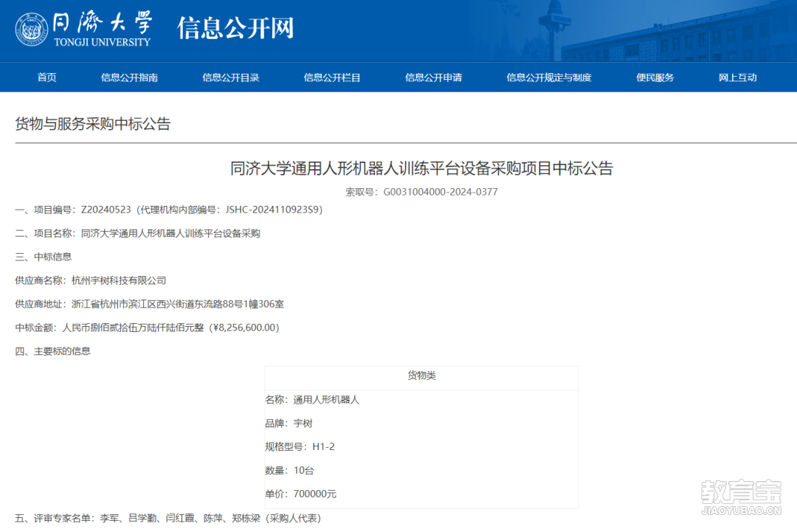This screenshot has height=532, width=797.
Task: Click the 单价：700000元 row
Action: (x=300, y=494)
